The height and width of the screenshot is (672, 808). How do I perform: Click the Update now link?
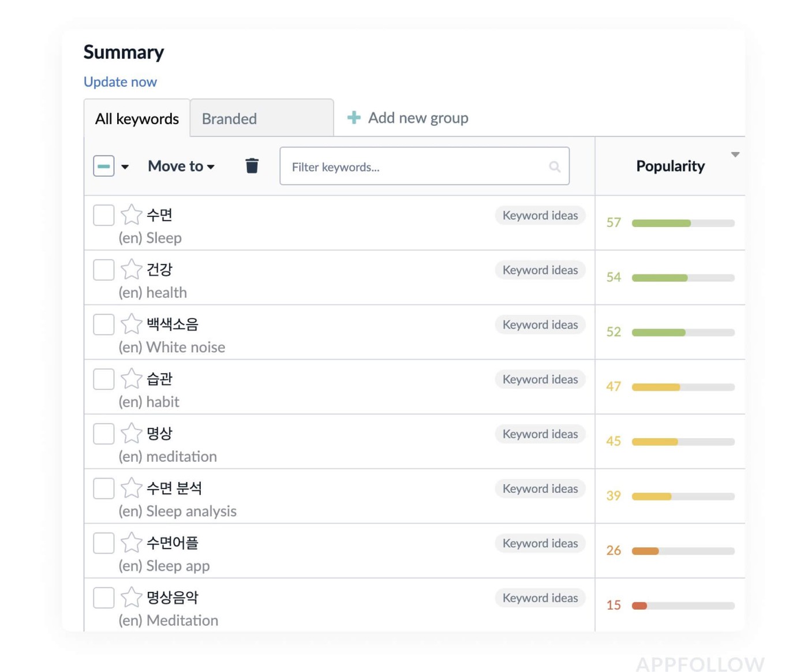(120, 82)
